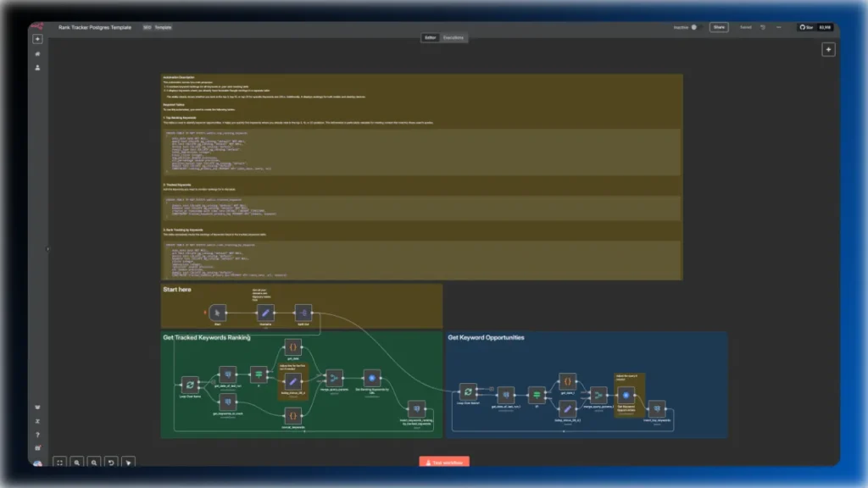Select the pencil edit node in Start here
868x488 pixels.
[265, 313]
